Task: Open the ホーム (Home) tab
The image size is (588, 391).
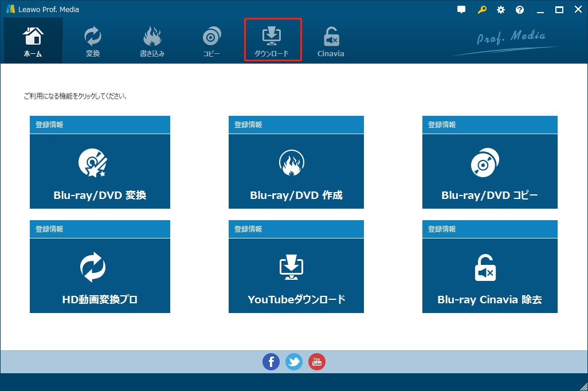Action: (x=33, y=41)
